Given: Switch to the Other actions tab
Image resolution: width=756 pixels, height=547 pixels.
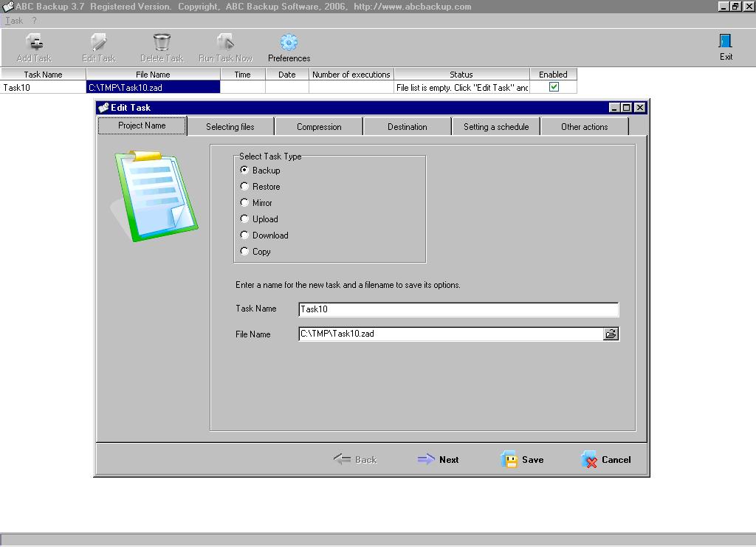Looking at the screenshot, I should pyautogui.click(x=585, y=127).
